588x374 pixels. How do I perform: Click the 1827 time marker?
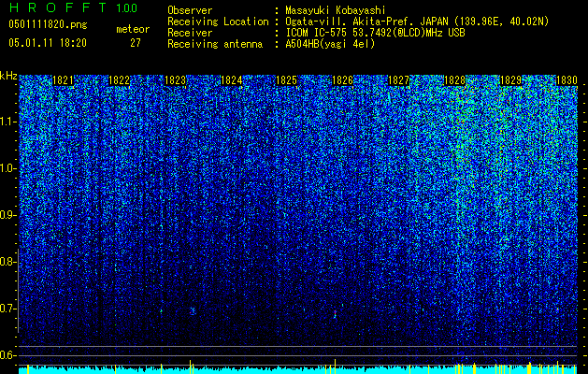pos(398,80)
